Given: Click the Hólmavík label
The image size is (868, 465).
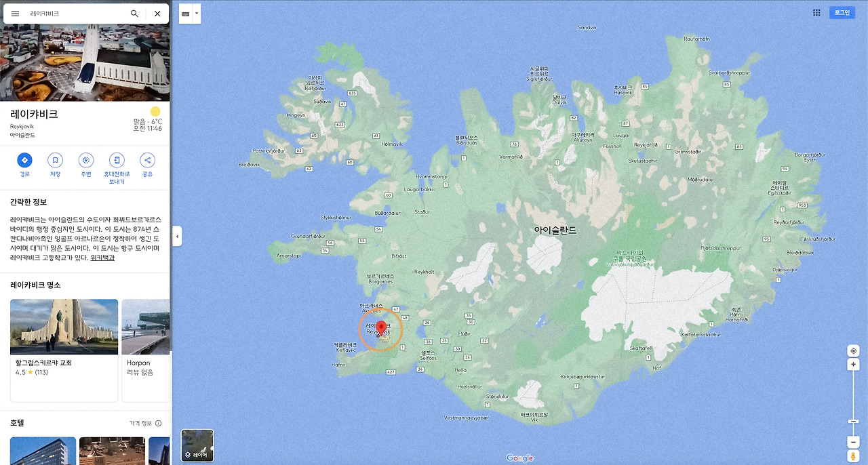Looking at the screenshot, I should (x=392, y=144).
